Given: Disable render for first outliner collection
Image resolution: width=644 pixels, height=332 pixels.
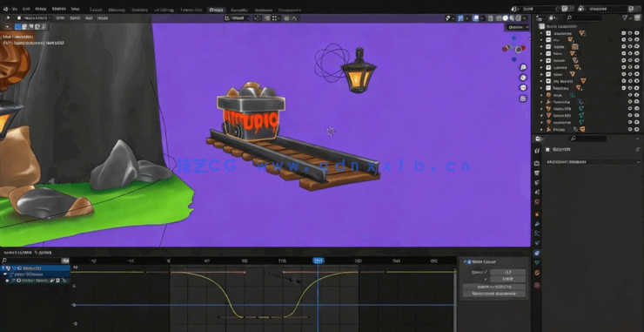Looking at the screenshot, I should (637, 33).
